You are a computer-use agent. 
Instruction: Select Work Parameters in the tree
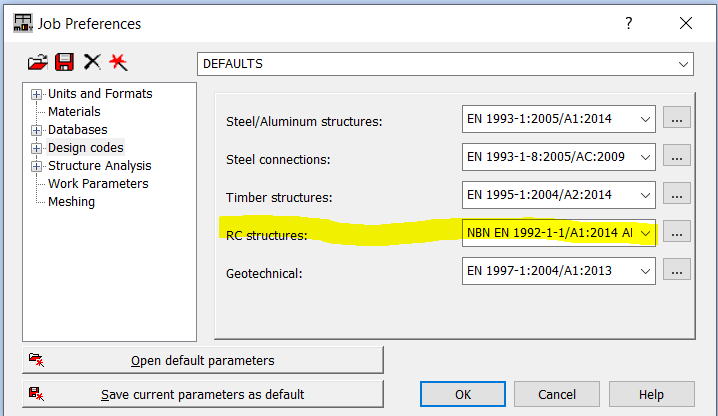98,184
